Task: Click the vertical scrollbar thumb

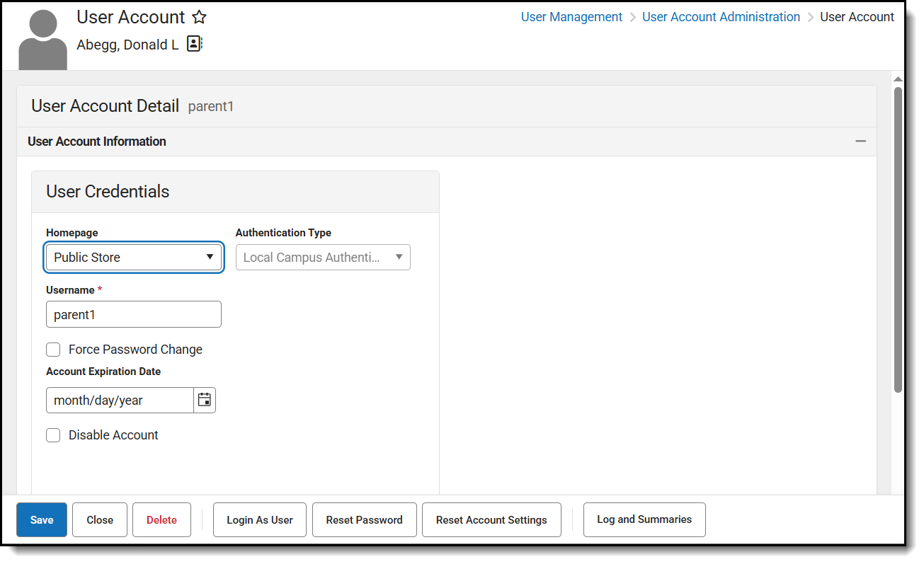Action: tap(898, 241)
